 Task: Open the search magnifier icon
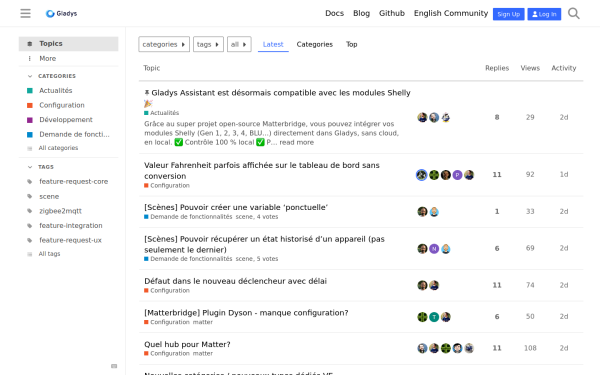pos(574,13)
